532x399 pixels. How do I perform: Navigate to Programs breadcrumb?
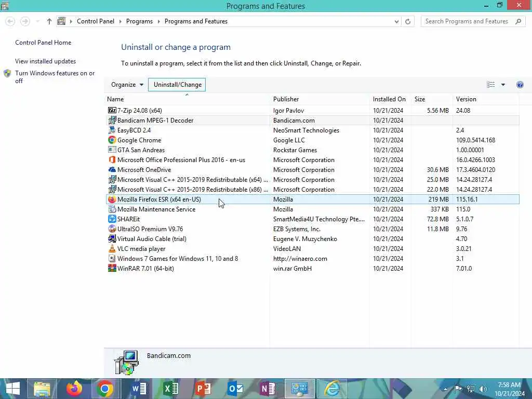tap(139, 21)
